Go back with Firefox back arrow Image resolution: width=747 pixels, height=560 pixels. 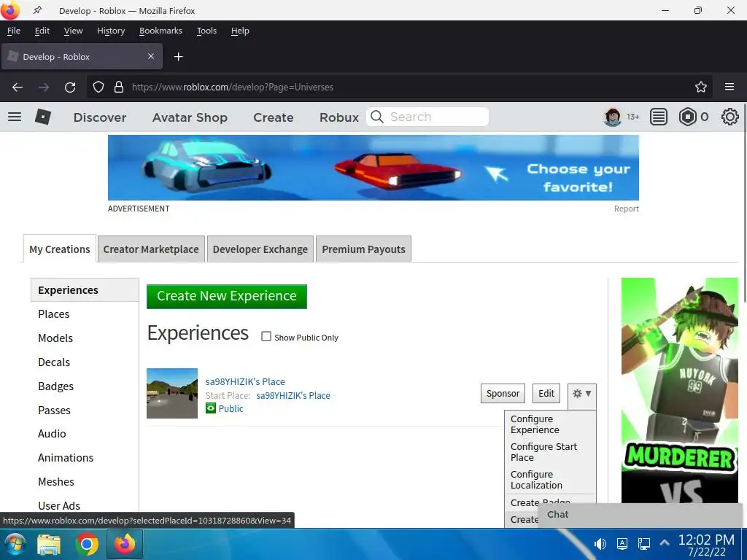[x=18, y=87]
